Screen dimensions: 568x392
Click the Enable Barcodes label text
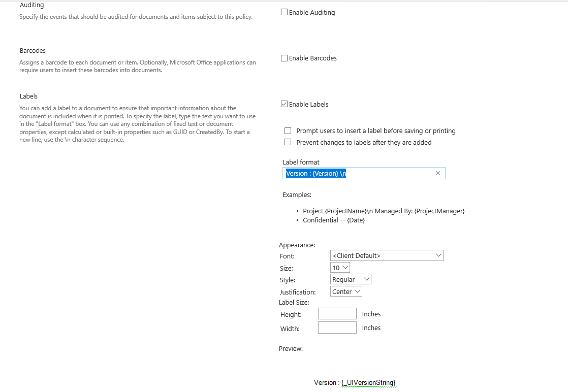tap(312, 58)
